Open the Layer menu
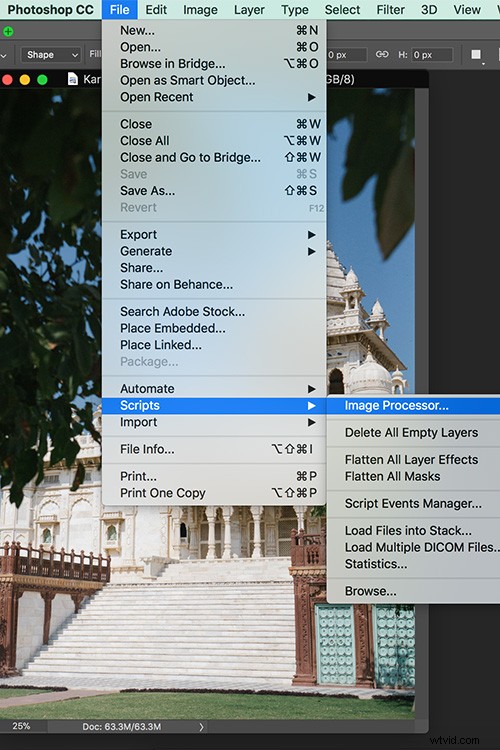This screenshot has width=500, height=750. [x=249, y=10]
